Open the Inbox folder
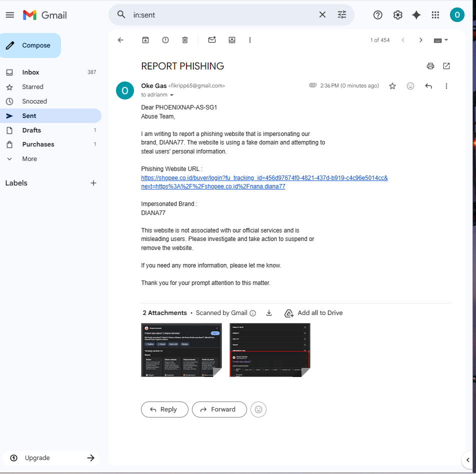 point(50,72)
